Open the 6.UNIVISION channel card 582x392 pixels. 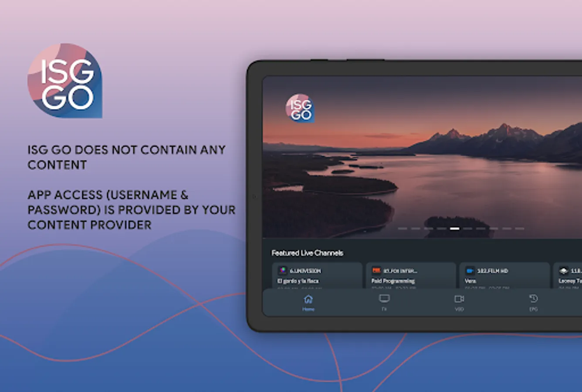(x=317, y=275)
